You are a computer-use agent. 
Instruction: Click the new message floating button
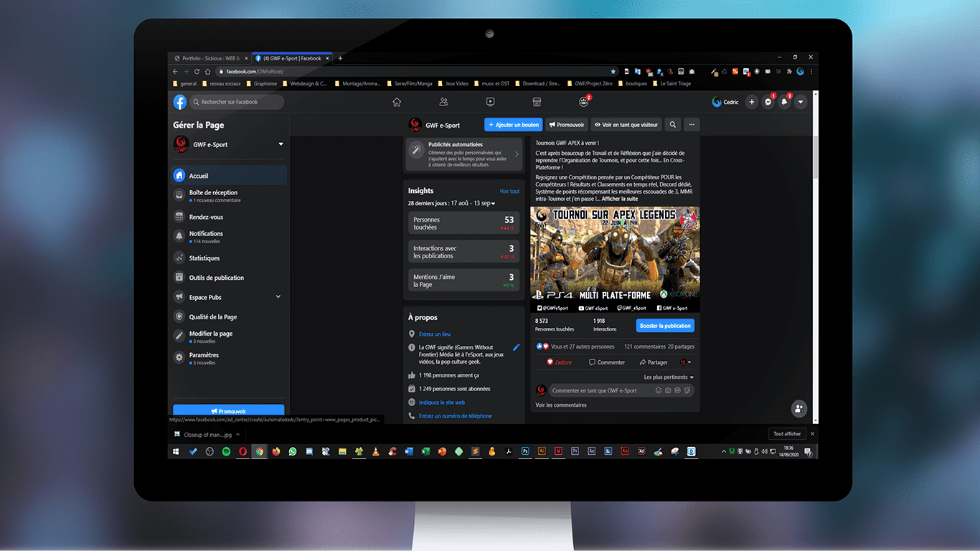tap(798, 408)
